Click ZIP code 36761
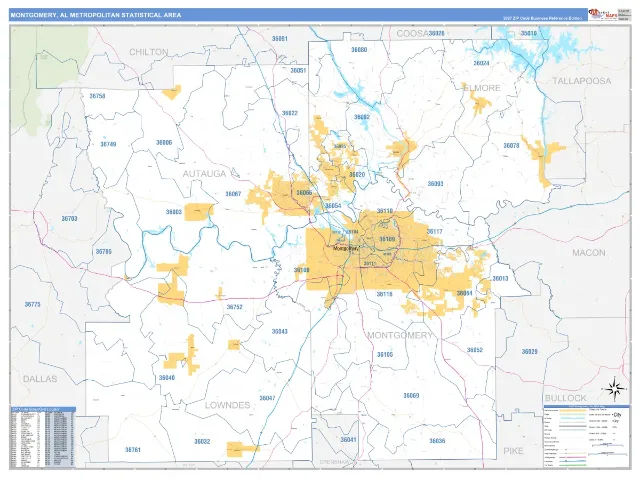 (x=133, y=450)
